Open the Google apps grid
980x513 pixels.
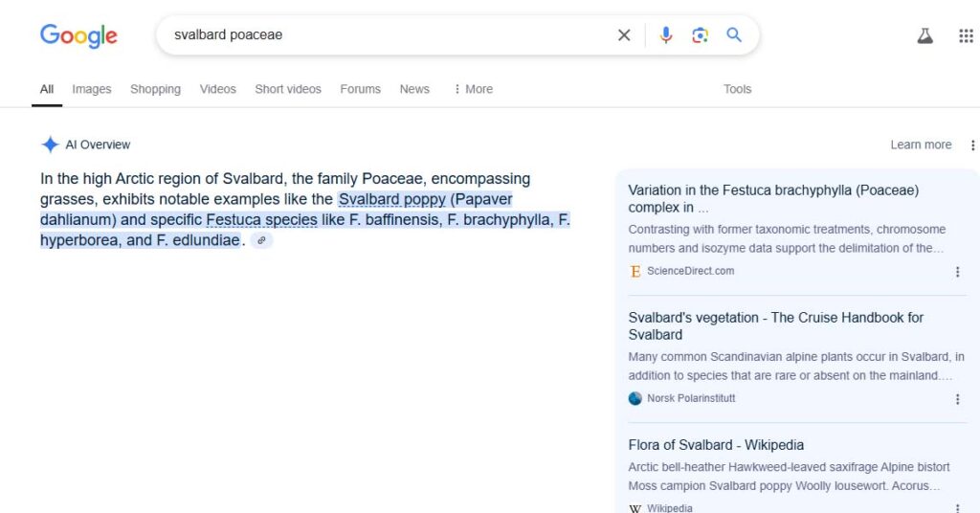pyautogui.click(x=966, y=36)
